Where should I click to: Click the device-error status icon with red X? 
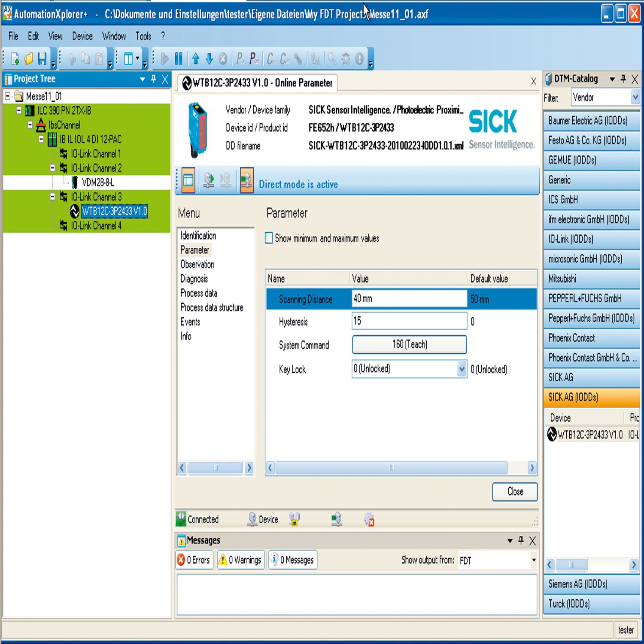click(x=369, y=519)
